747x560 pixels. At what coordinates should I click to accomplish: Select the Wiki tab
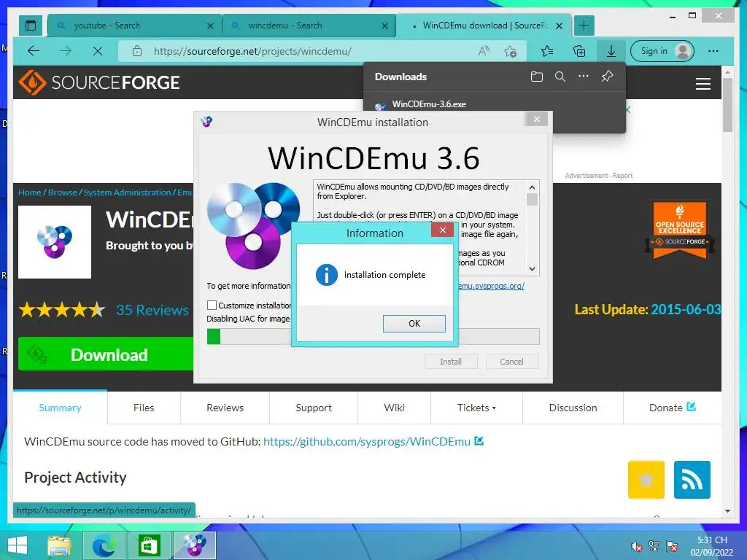(395, 408)
